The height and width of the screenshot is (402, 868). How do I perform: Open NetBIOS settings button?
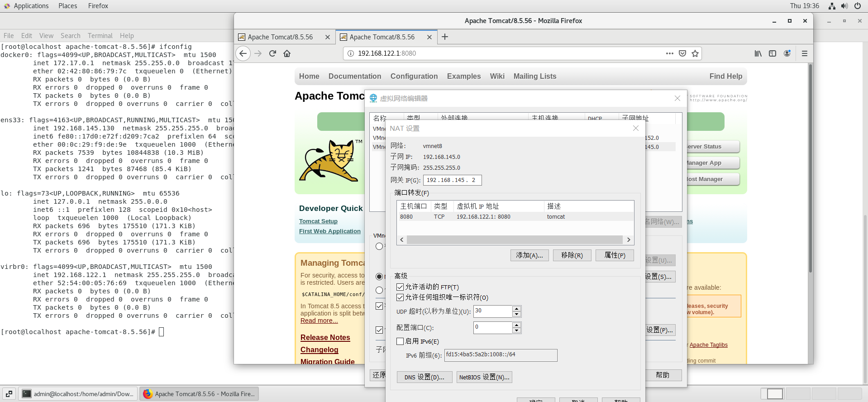(484, 377)
